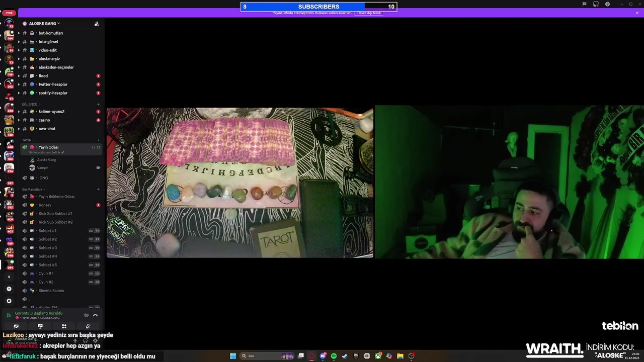
Task: Open Spotify from the taskbar
Action: [x=334, y=356]
